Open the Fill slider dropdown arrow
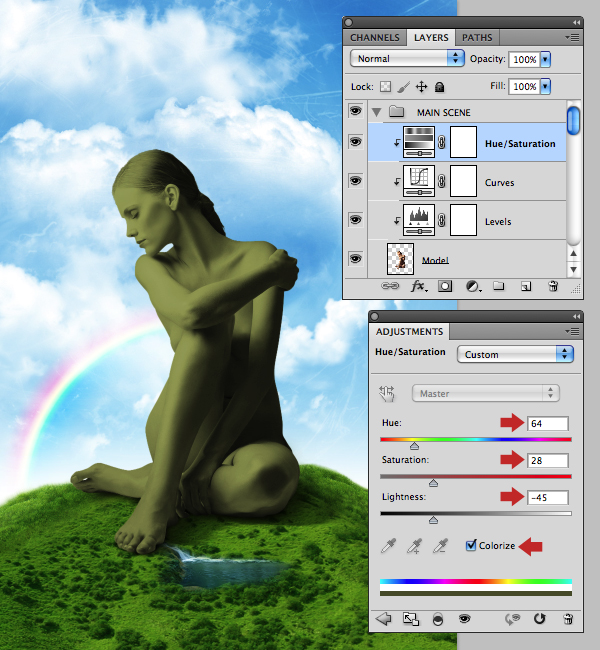The height and width of the screenshot is (650, 600). coord(546,86)
